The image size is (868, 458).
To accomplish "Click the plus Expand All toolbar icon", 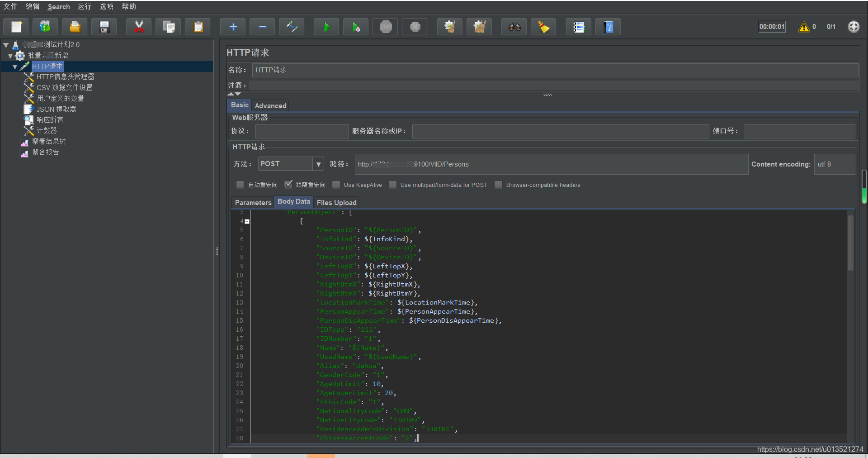I will pyautogui.click(x=233, y=27).
